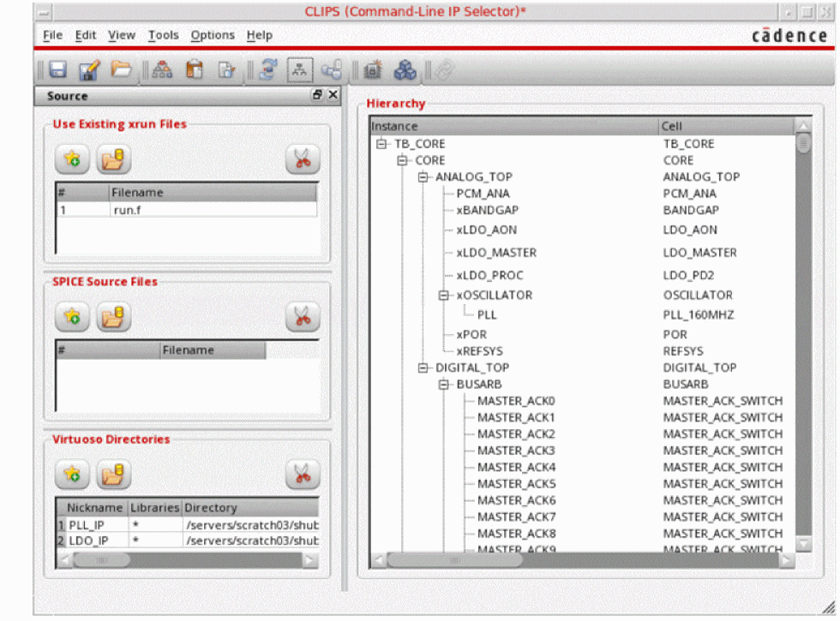Open the Options menu
Image resolution: width=840 pixels, height=621 pixels.
click(x=213, y=35)
